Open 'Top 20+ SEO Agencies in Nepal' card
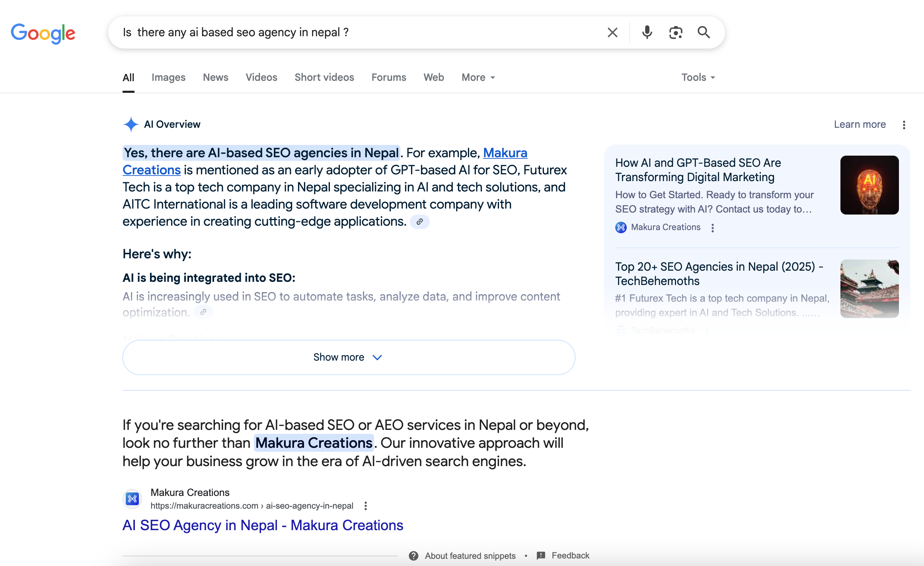The height and width of the screenshot is (566, 924). tap(719, 274)
